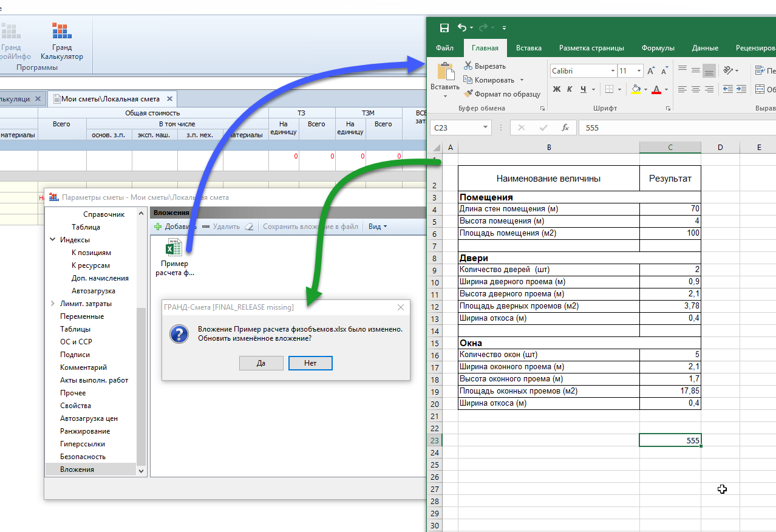Collapse Индексы tree node
The image size is (776, 532).
click(53, 240)
